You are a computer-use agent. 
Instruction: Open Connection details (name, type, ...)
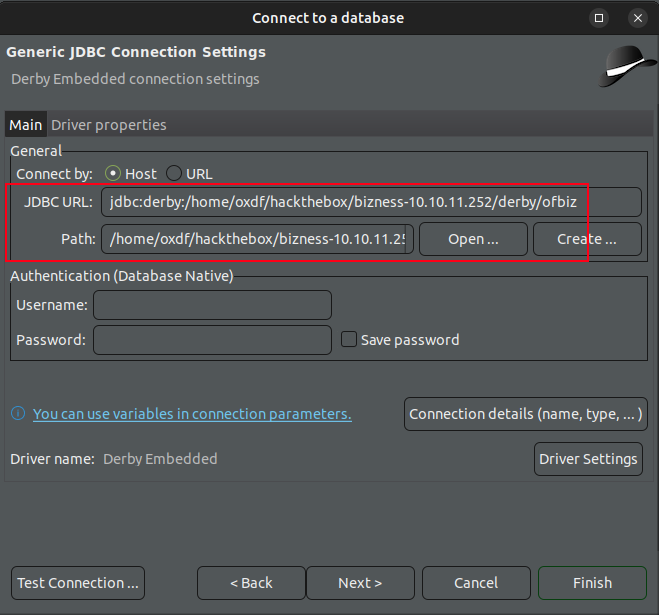tap(526, 414)
